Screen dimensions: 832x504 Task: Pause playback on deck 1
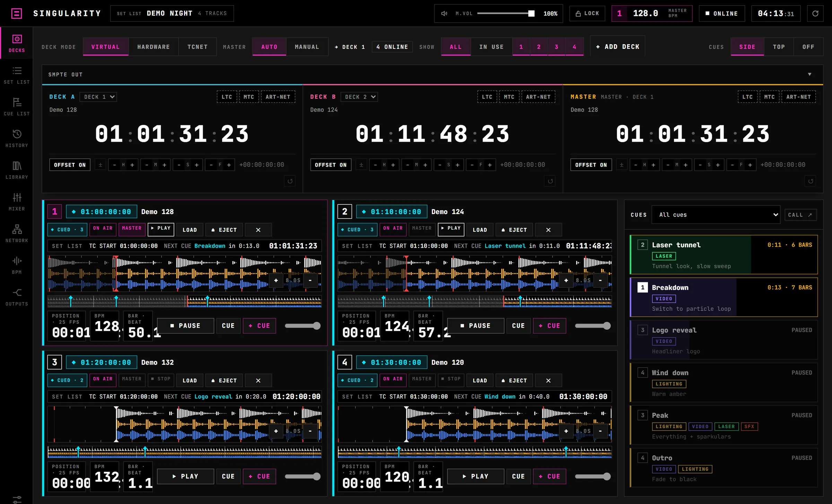pos(185,326)
